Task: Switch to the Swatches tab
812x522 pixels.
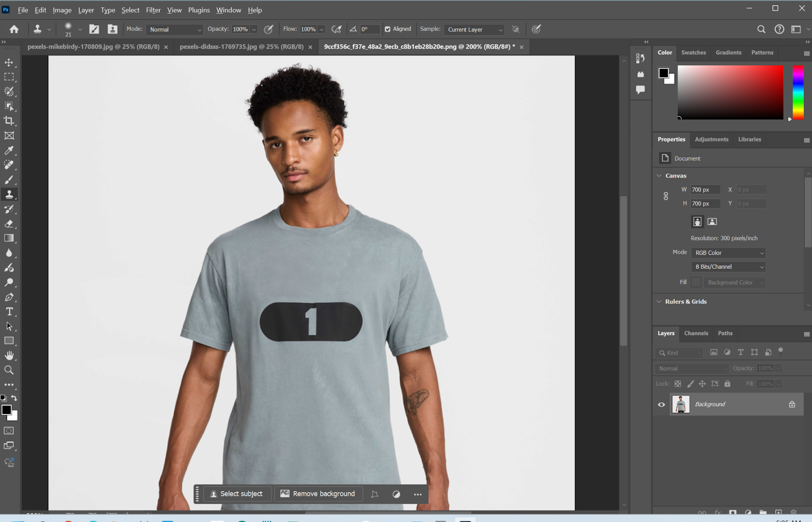Action: pyautogui.click(x=693, y=53)
